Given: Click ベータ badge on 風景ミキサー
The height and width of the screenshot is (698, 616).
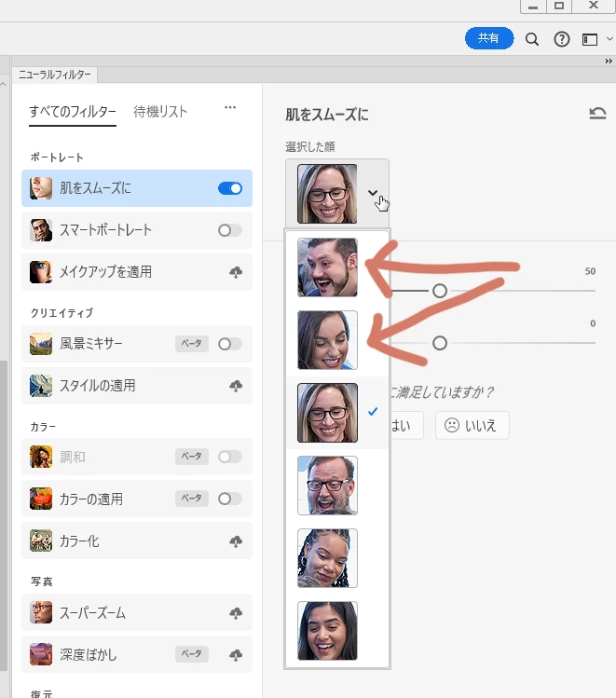Looking at the screenshot, I should (192, 344).
